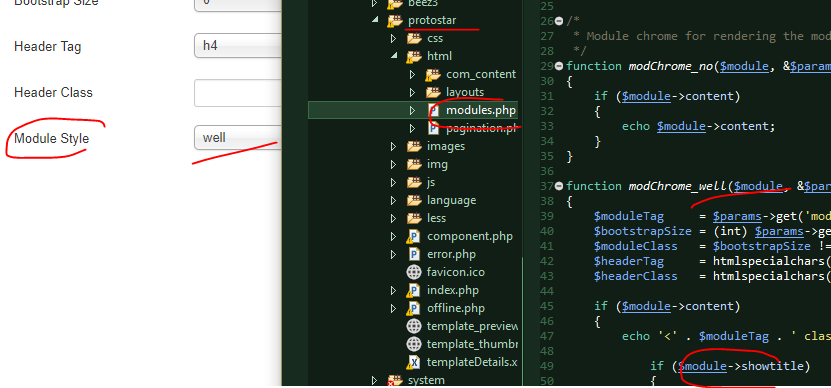Screen dimensions: 831x388
Task: Select index.php in the file tree
Action: (453, 290)
